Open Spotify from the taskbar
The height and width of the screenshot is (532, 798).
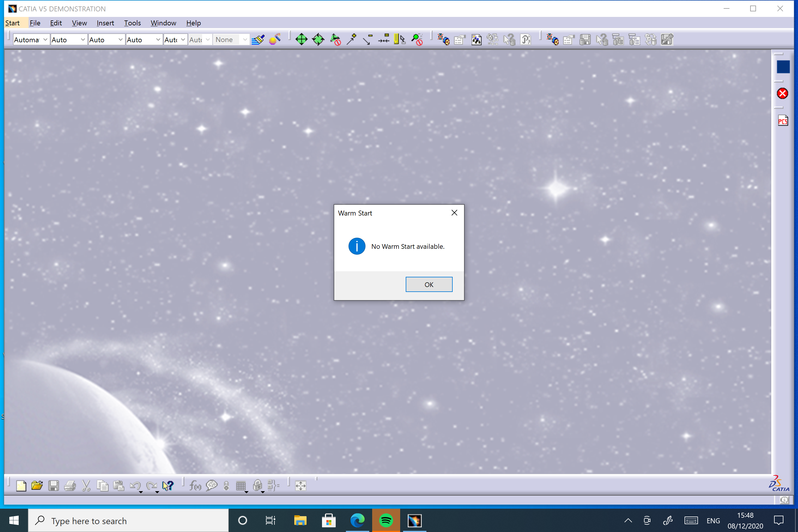point(386,520)
